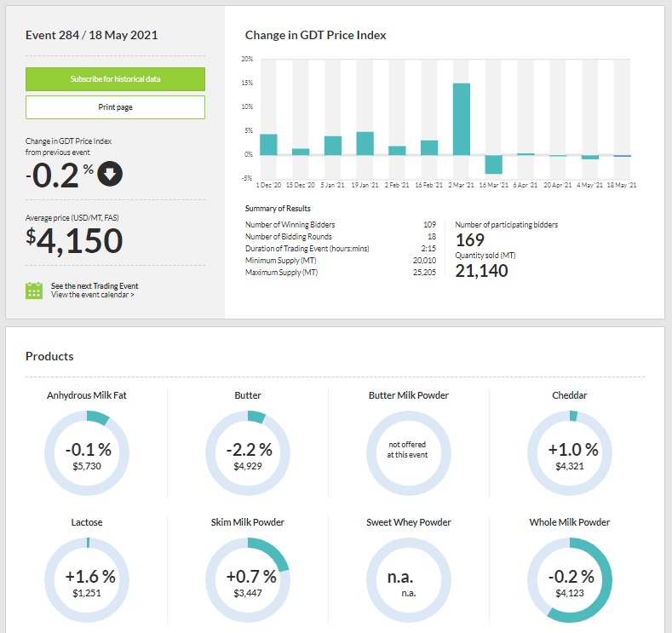Open the View the event calendar link

coord(92,295)
